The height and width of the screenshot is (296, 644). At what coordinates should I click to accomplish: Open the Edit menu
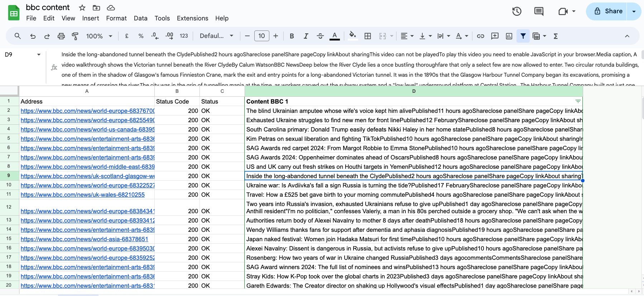(x=49, y=18)
